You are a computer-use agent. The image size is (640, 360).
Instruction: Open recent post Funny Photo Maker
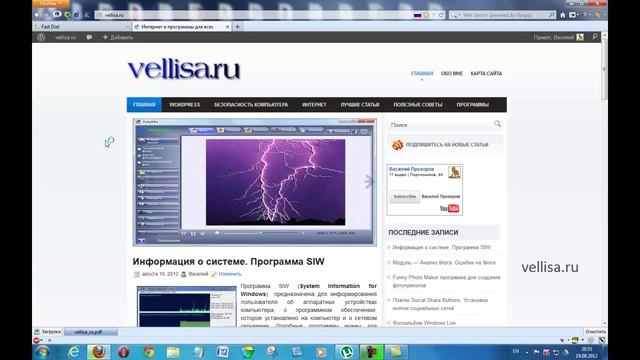(446, 281)
